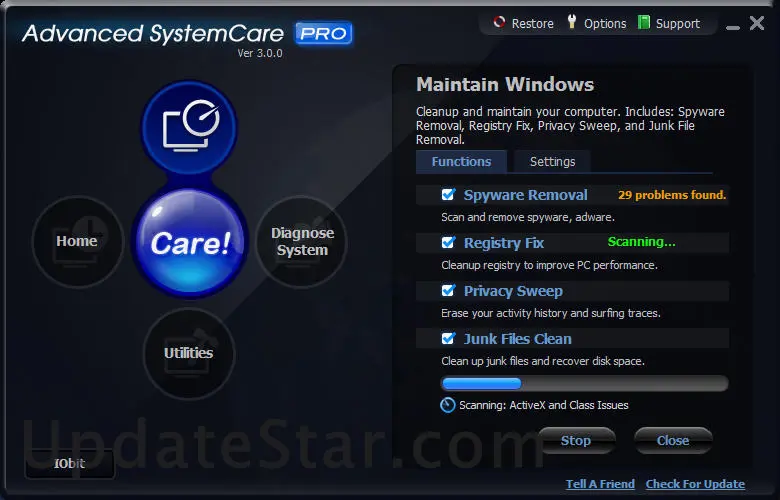The width and height of the screenshot is (780, 500).
Task: Minimize the Advanced SystemCare window
Action: pos(733,27)
